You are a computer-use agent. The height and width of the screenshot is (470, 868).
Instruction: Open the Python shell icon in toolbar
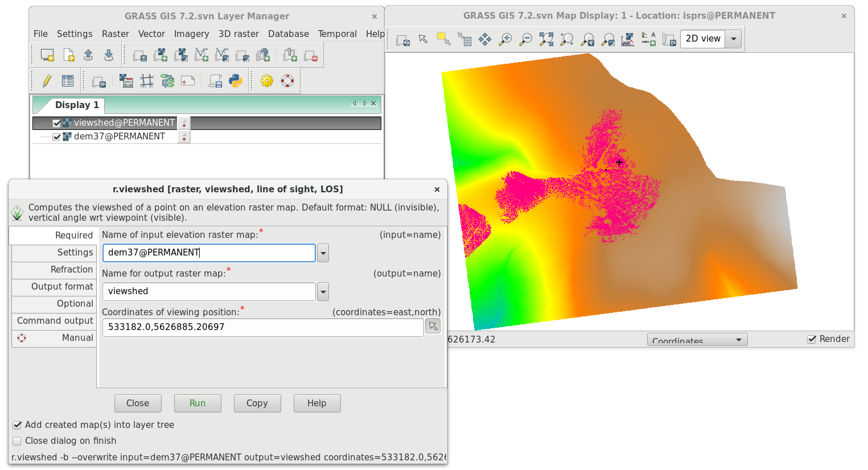click(236, 81)
